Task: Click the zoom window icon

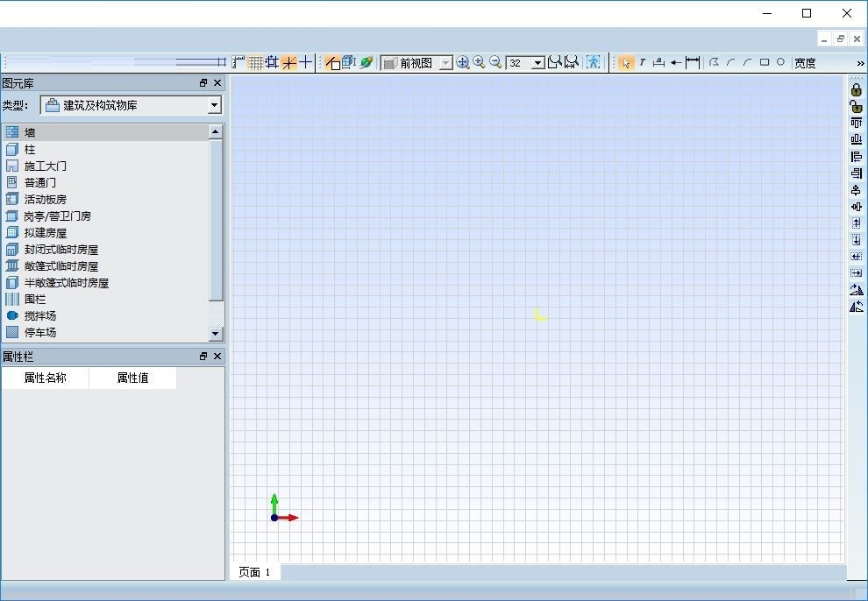Action: pos(555,62)
